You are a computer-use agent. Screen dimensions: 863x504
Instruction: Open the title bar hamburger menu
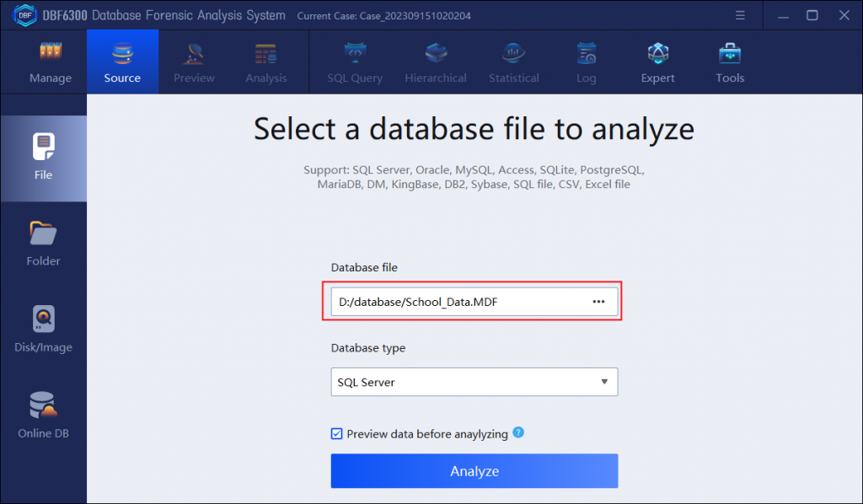coord(739,14)
